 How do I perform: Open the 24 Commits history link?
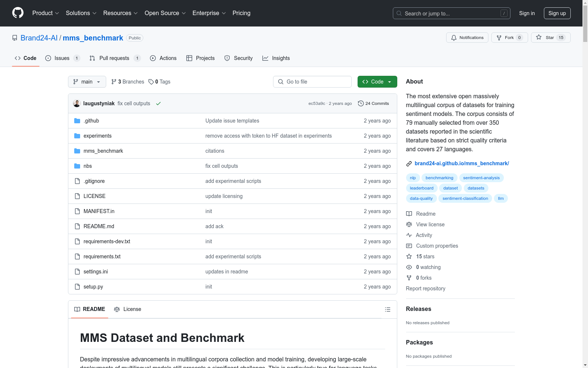click(x=373, y=103)
